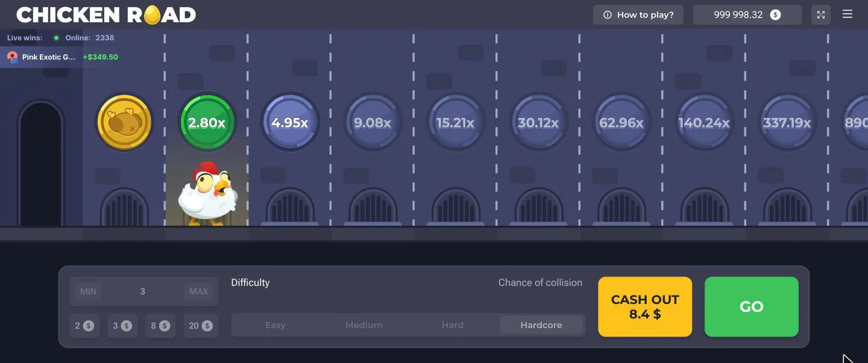This screenshot has height=363, width=868.
Task: Set bet to MIN
Action: (x=88, y=291)
